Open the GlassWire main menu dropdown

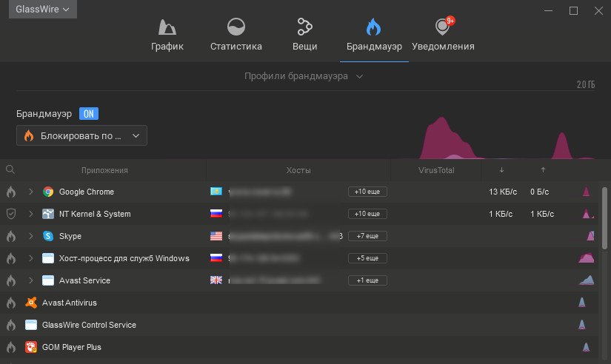[42, 9]
